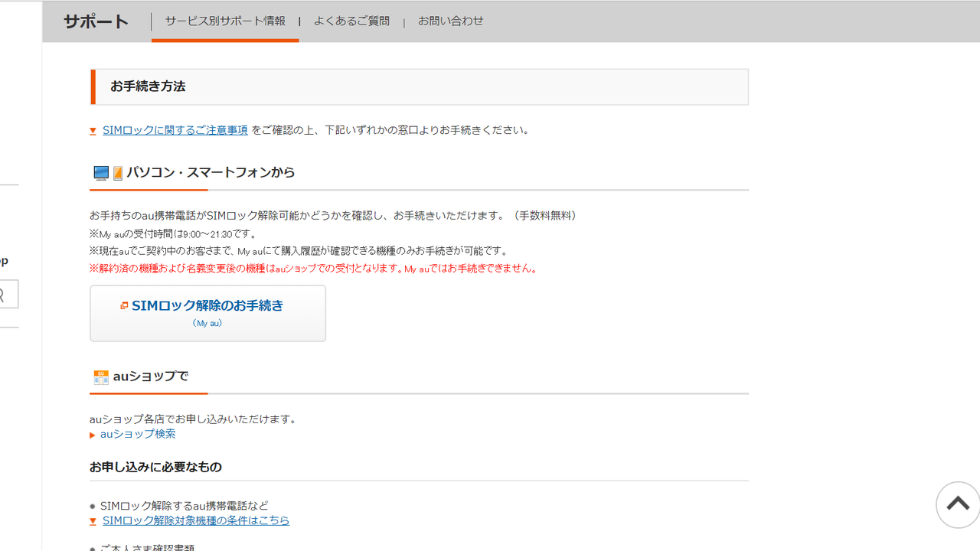Image resolution: width=980 pixels, height=551 pixels.
Task: Open the よくあるご質問 tab
Action: [351, 21]
